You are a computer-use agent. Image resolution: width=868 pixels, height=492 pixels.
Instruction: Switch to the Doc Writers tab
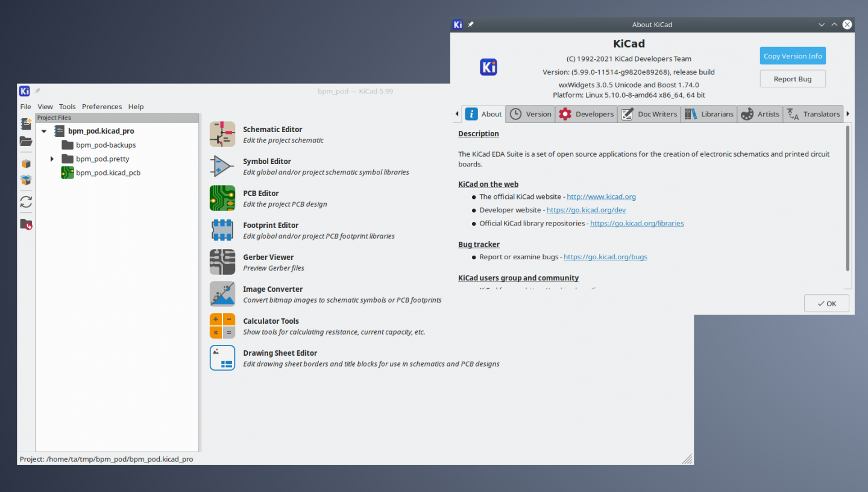649,114
